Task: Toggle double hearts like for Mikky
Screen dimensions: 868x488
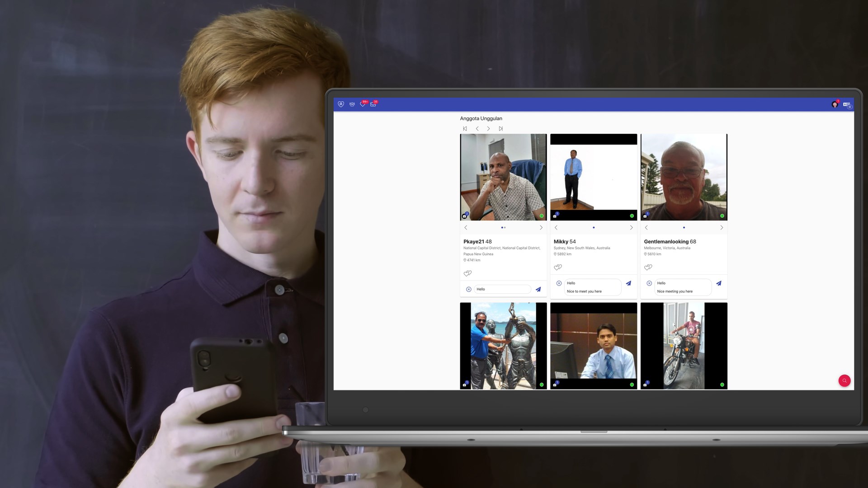Action: (558, 267)
